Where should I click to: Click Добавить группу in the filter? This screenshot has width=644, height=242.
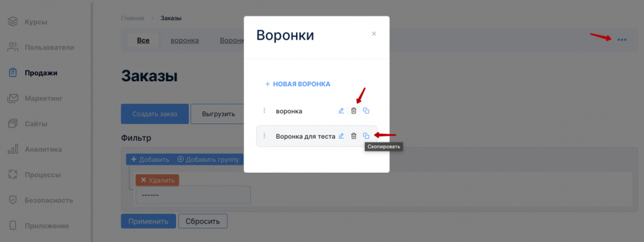tap(208, 159)
